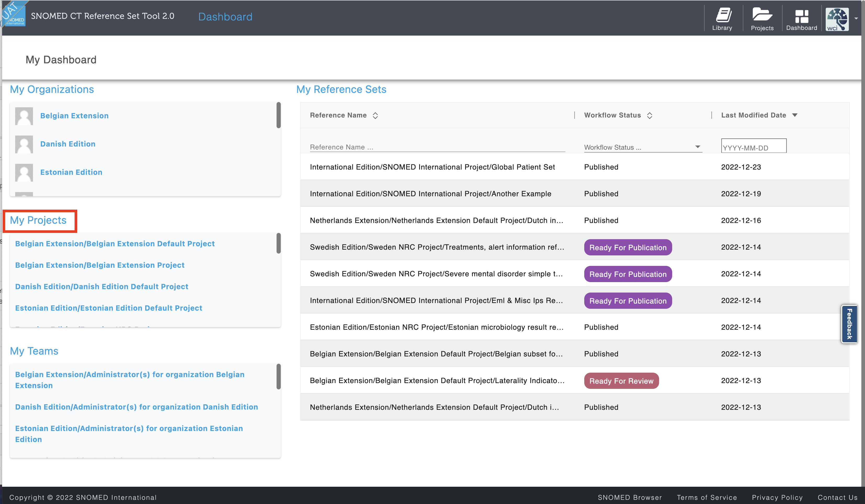Click the Ready For Review badge
The width and height of the screenshot is (865, 504).
tap(621, 381)
